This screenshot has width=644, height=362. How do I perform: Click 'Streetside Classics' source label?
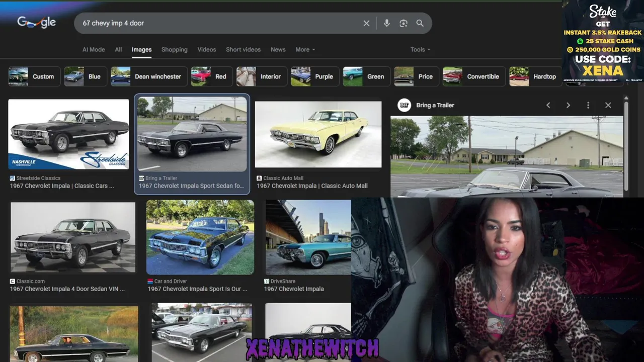coord(38,178)
